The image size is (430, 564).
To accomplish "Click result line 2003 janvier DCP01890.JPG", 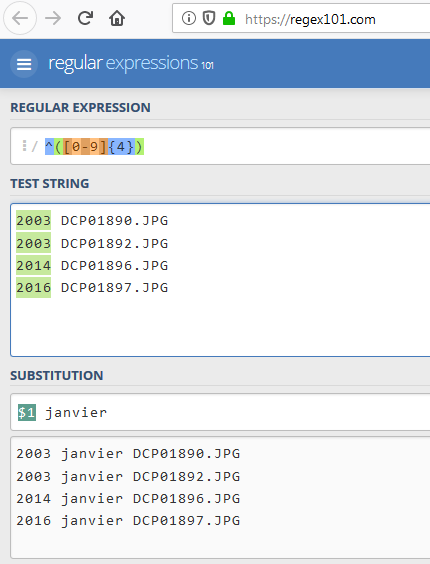I will point(128,454).
